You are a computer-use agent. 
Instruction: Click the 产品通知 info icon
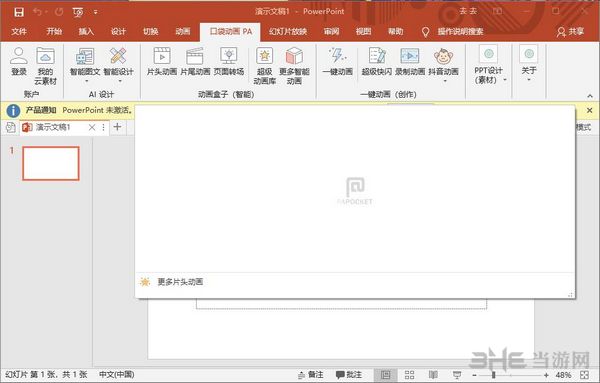click(13, 111)
